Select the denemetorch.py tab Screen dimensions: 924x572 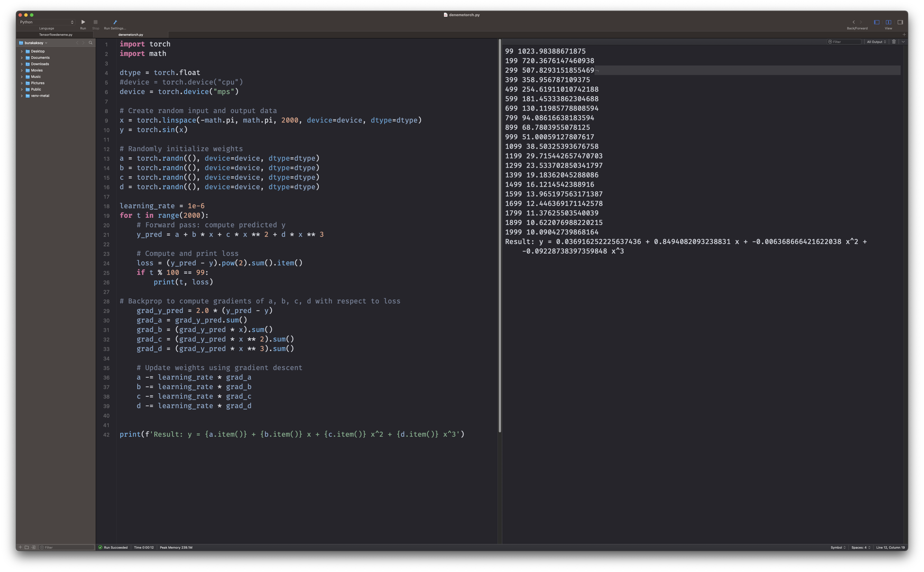coord(130,34)
